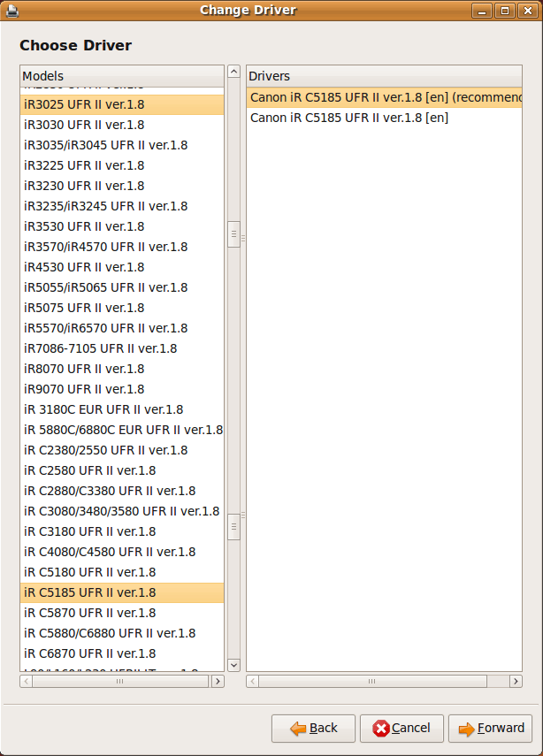Minimize the Change Driver window
Viewport: 543px width, 756px height.
[x=482, y=11]
